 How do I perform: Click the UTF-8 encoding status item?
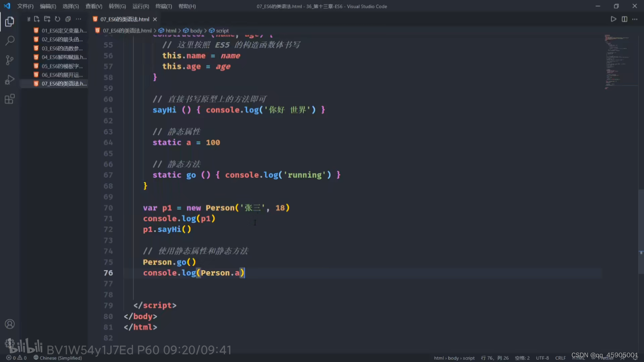click(x=542, y=358)
